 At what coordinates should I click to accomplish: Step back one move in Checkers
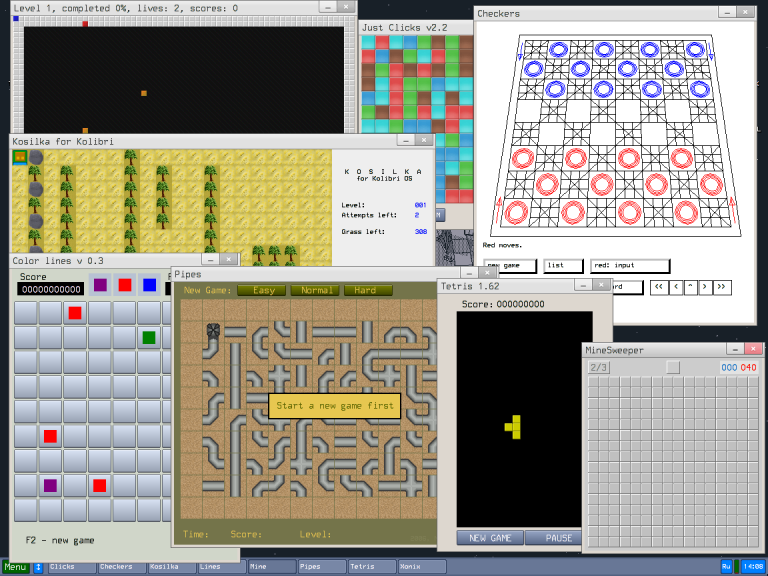(675, 287)
